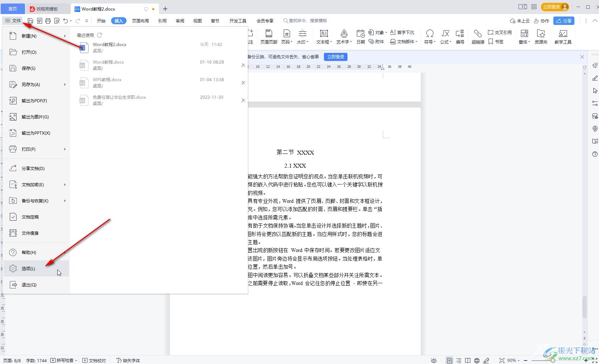Switch to web layout view in status bar

(477, 360)
